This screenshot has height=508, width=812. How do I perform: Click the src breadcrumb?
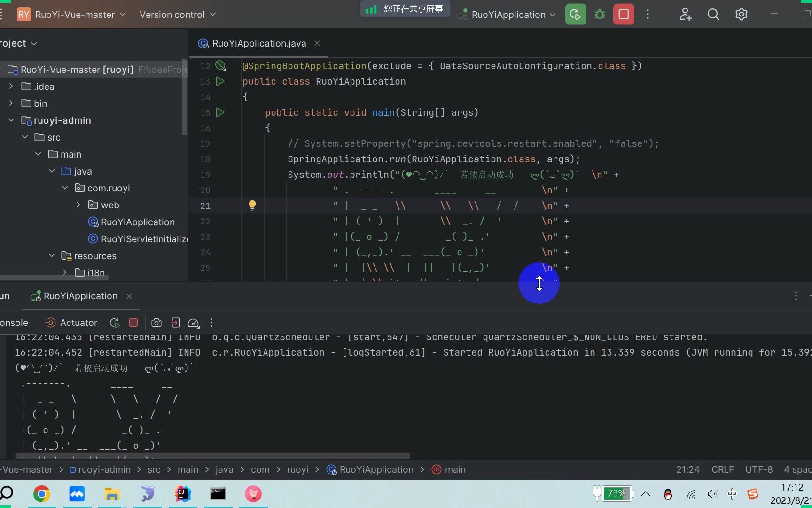(154, 469)
